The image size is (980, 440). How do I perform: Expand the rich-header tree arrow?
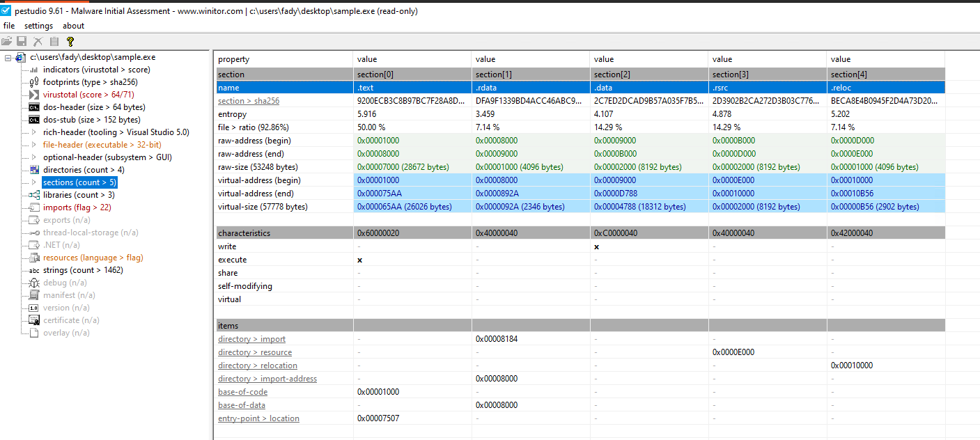click(34, 132)
